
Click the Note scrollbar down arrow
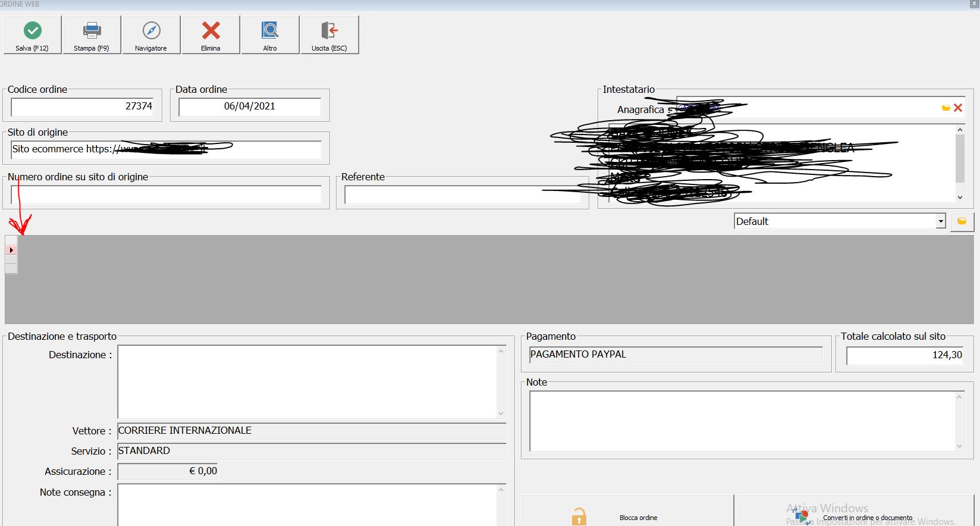959,446
